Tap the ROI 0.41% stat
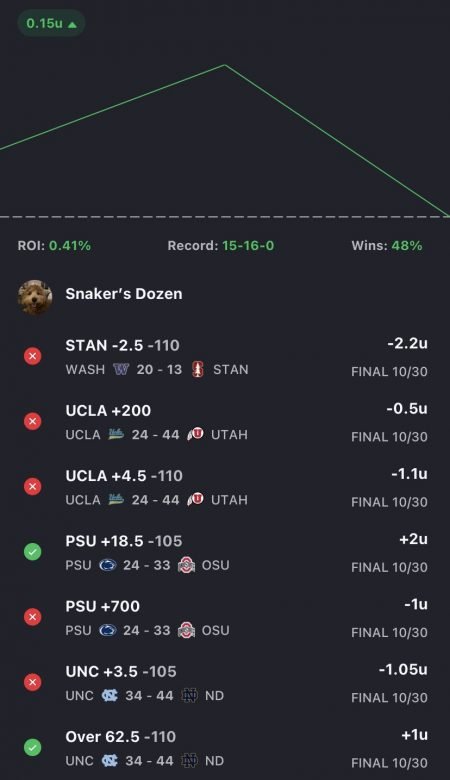 pos(54,246)
